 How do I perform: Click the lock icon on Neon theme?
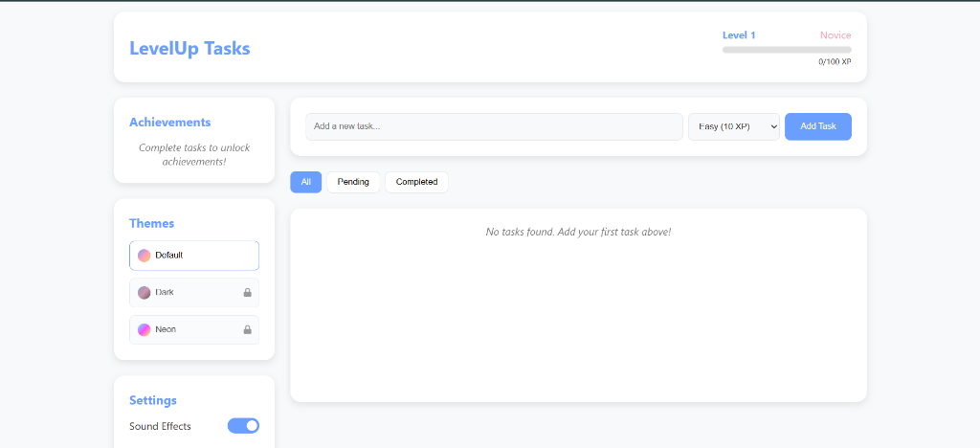(248, 329)
